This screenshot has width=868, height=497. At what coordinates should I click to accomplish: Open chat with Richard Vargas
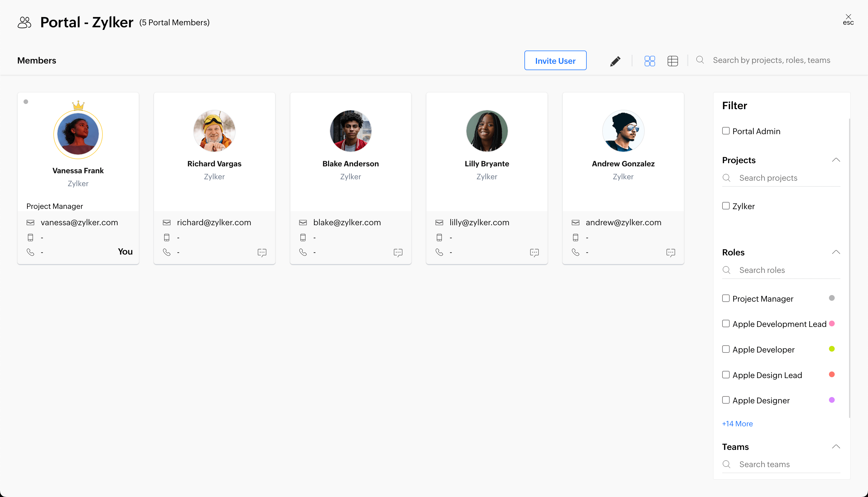[261, 253]
